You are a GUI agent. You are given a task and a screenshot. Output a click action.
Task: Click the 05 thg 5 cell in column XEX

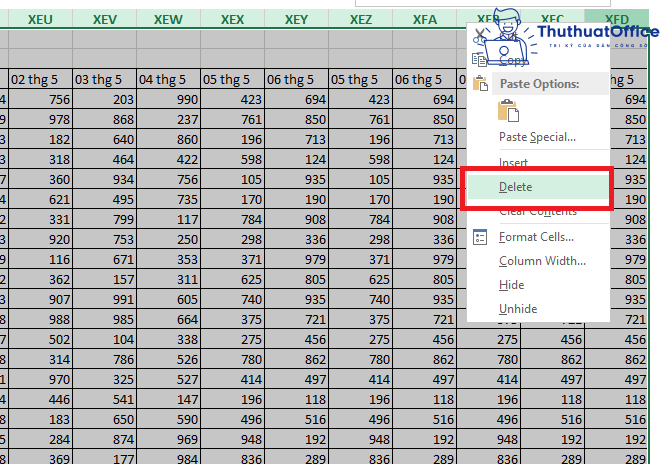233,79
